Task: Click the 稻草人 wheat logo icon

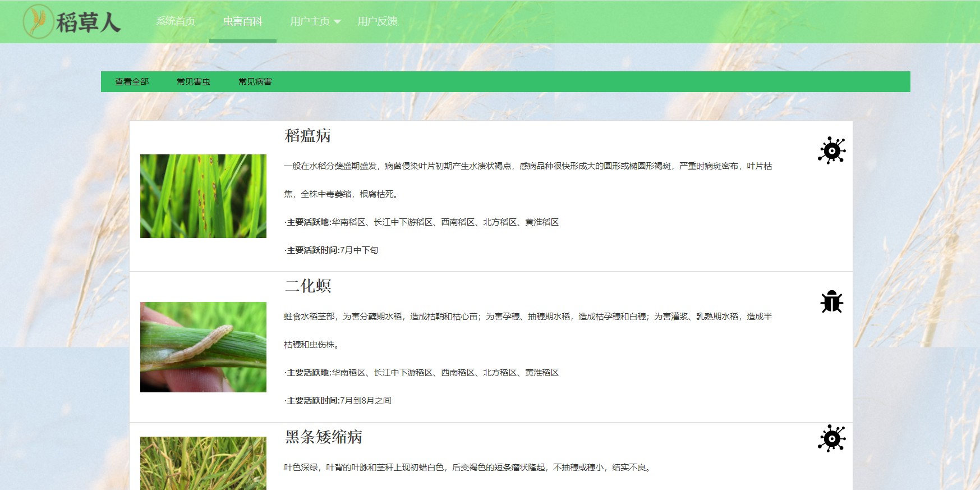Action: [38, 21]
